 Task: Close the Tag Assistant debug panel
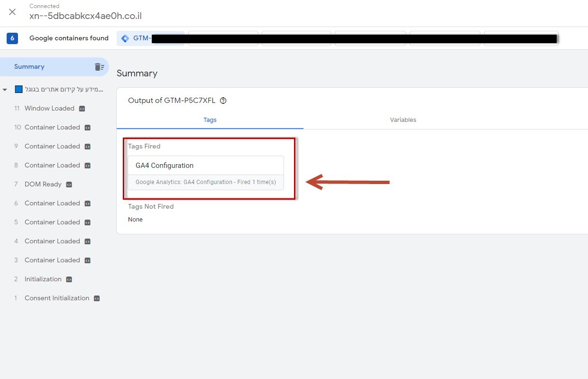pos(12,12)
